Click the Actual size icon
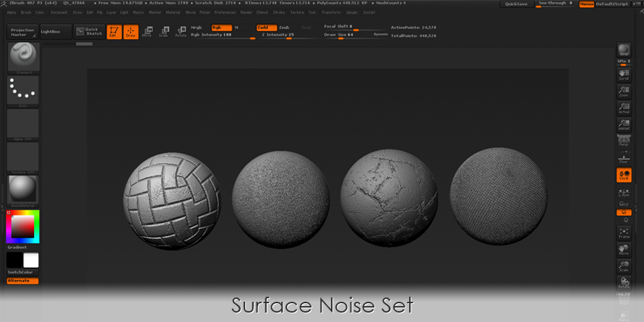This screenshot has width=644, height=322. pos(624,108)
